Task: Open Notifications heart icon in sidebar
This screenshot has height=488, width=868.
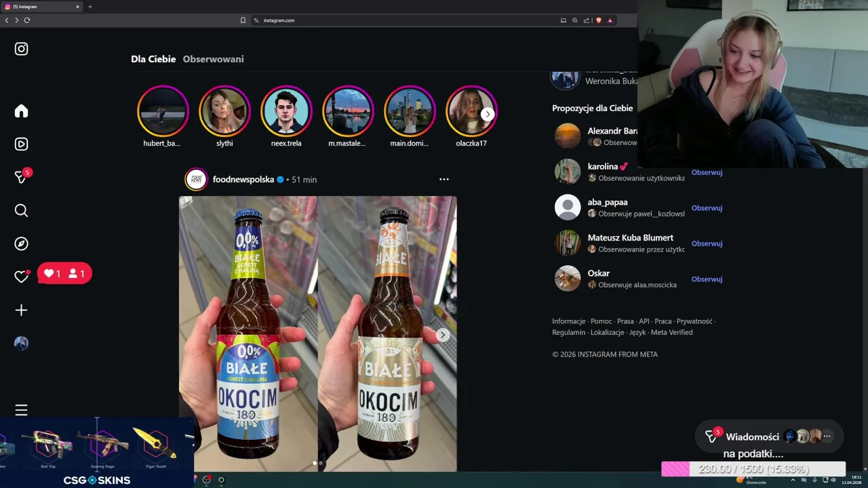Action: coord(21,277)
